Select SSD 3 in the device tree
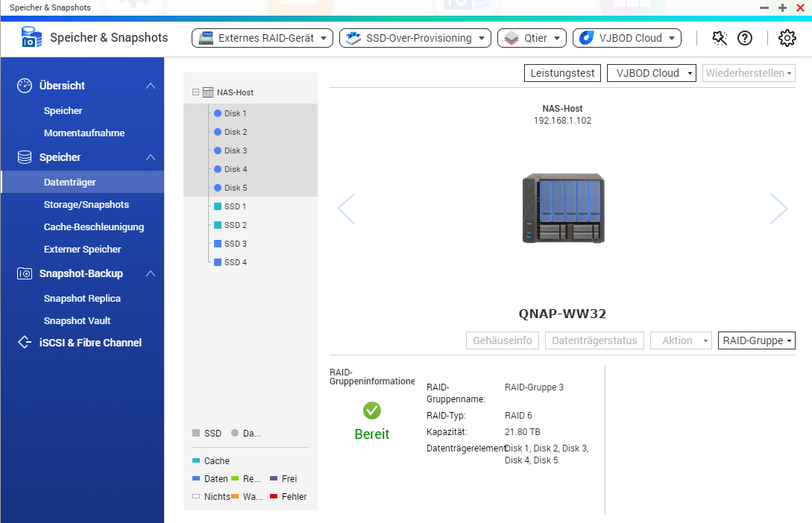Screen dimensions: 812x523 (x=236, y=244)
